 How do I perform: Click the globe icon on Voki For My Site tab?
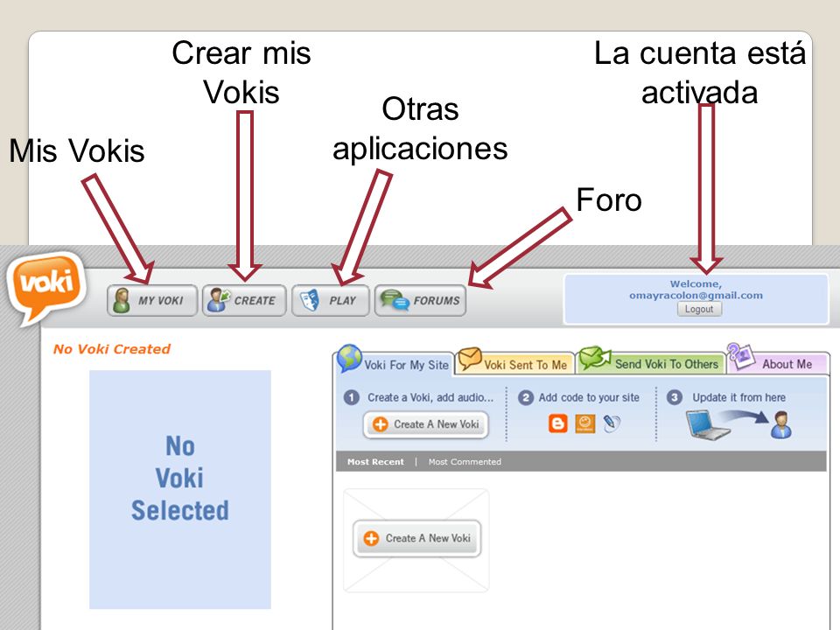point(349,358)
